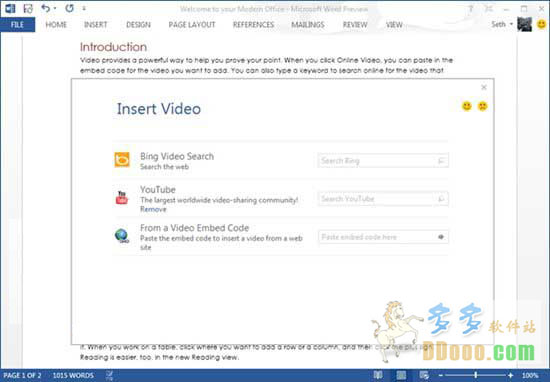Image resolution: width=550 pixels, height=382 pixels.
Task: Open the VIEW tab
Action: point(394,25)
